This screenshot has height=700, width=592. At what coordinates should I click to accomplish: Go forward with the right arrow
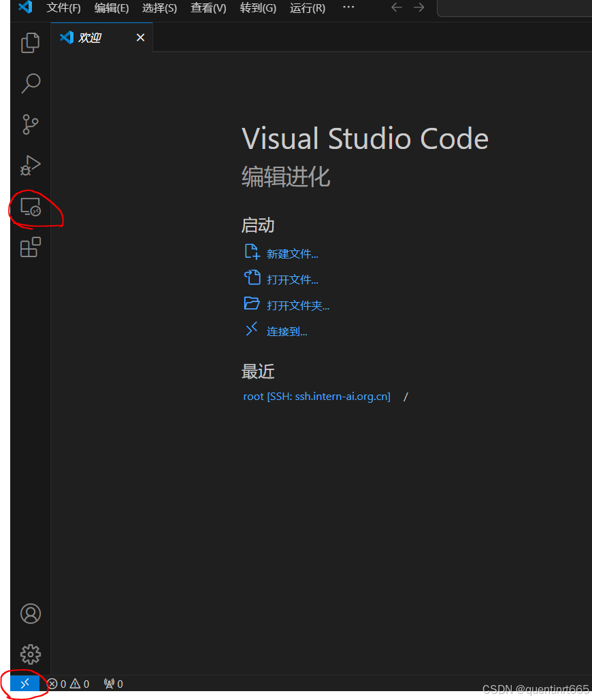tap(418, 7)
